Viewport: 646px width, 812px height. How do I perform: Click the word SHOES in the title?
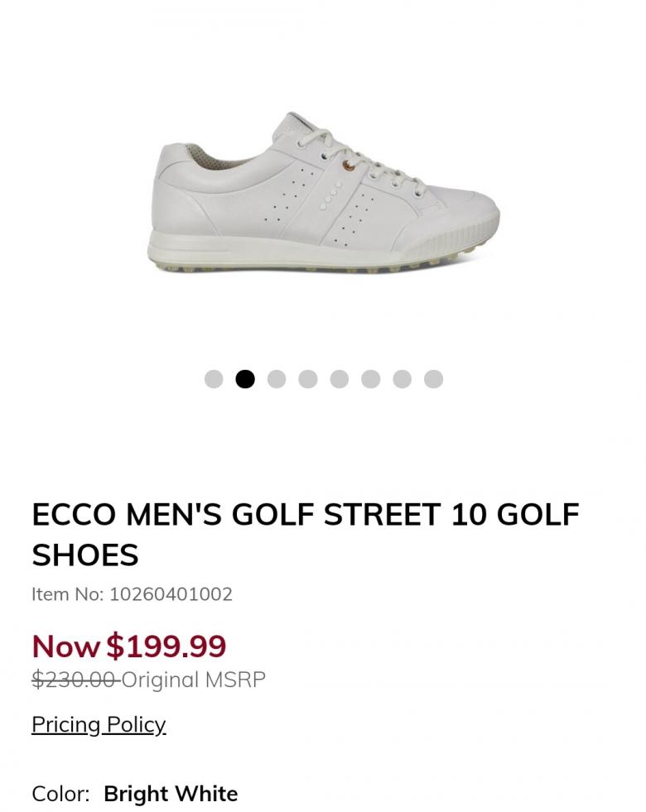(x=85, y=555)
